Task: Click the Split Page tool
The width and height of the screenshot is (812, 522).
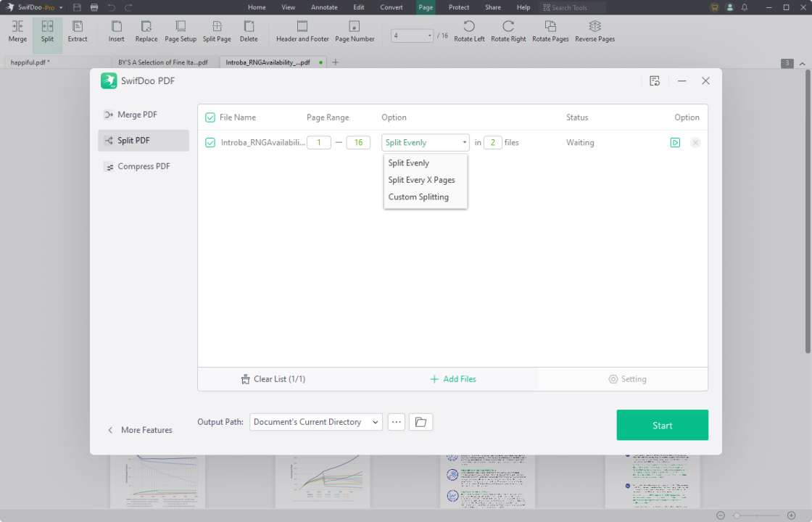Action: [217, 32]
